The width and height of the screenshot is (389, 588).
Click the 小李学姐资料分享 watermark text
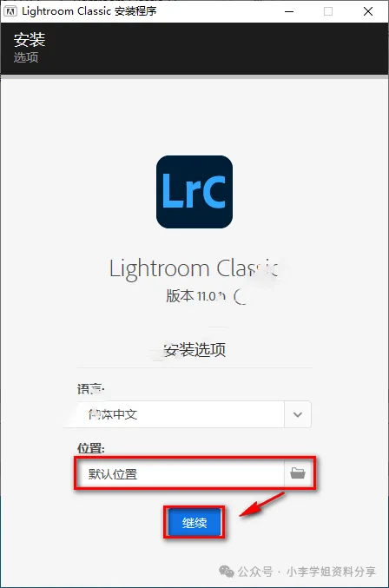pos(331,571)
